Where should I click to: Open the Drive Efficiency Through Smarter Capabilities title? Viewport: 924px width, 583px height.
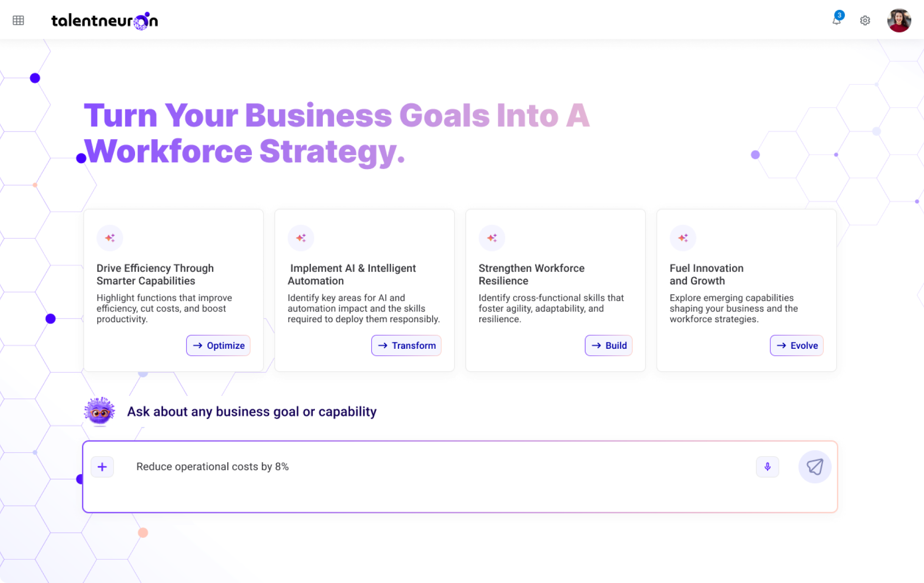(155, 274)
